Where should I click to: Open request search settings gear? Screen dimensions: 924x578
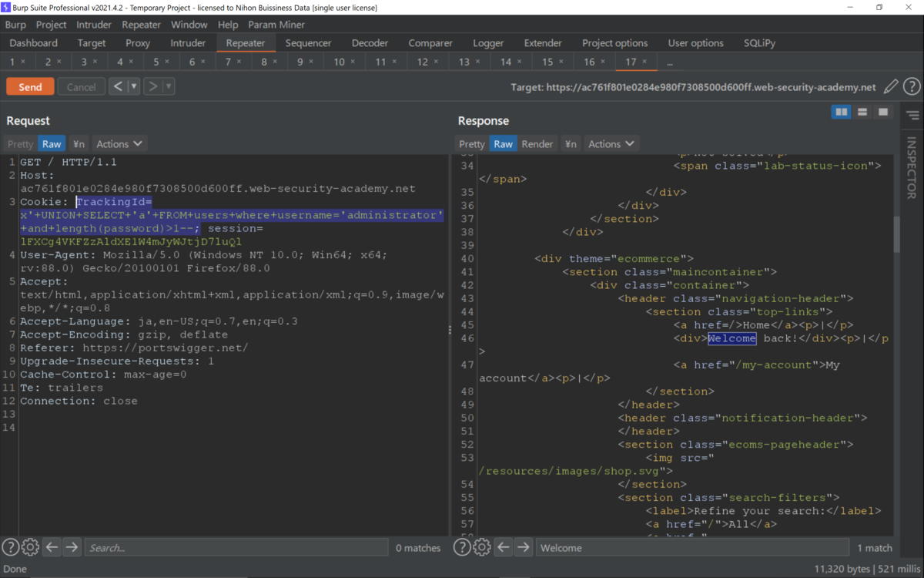[30, 547]
